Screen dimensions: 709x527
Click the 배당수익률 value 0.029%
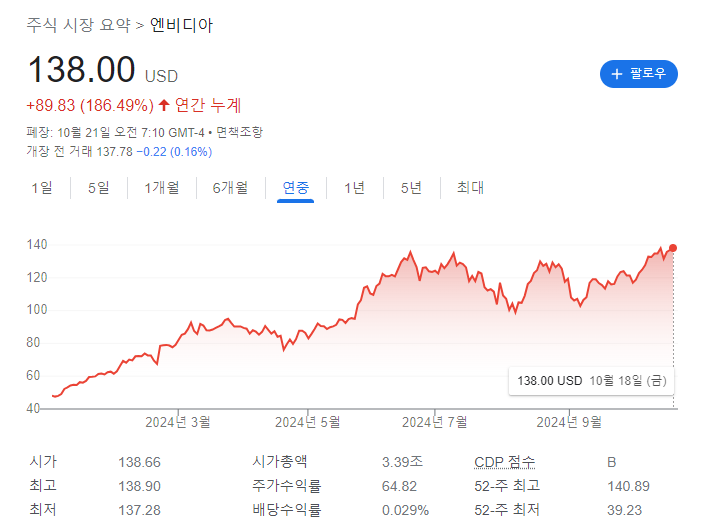click(x=405, y=510)
